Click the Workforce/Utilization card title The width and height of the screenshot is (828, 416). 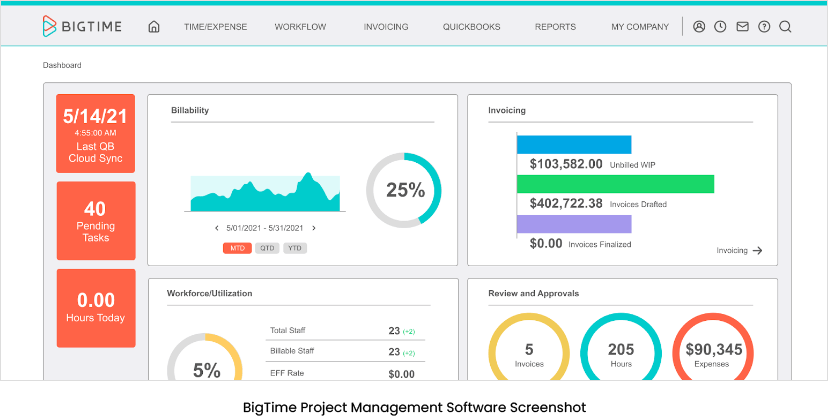coord(210,293)
